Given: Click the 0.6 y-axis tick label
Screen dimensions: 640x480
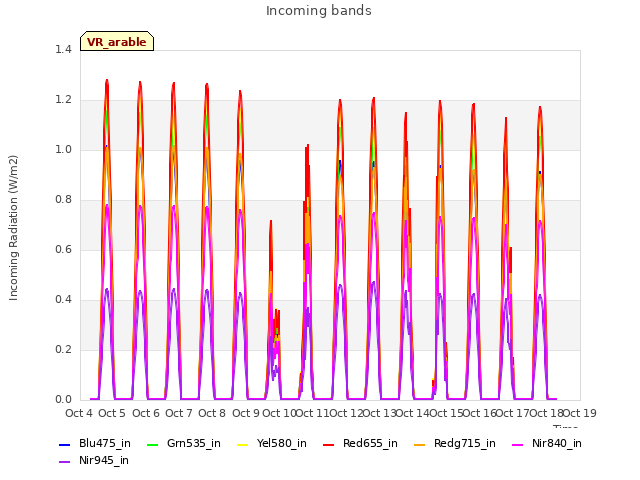Looking at the screenshot, I should point(63,249).
